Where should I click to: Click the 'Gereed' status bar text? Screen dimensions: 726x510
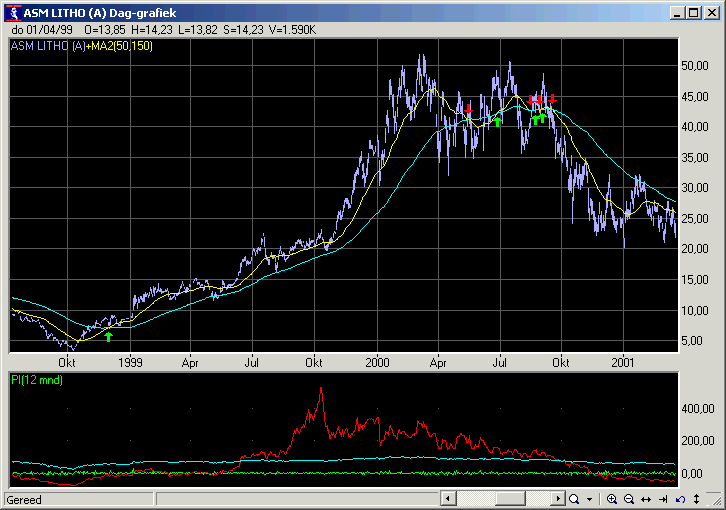24,500
